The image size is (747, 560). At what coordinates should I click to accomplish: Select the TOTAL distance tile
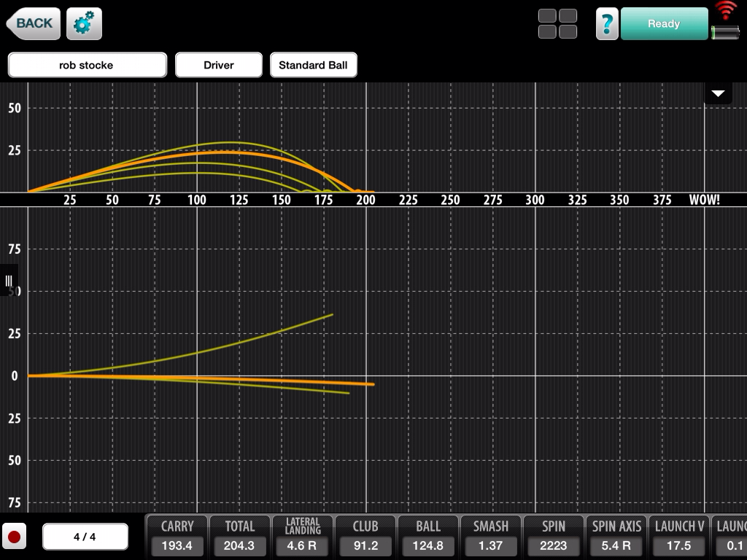[239, 537]
